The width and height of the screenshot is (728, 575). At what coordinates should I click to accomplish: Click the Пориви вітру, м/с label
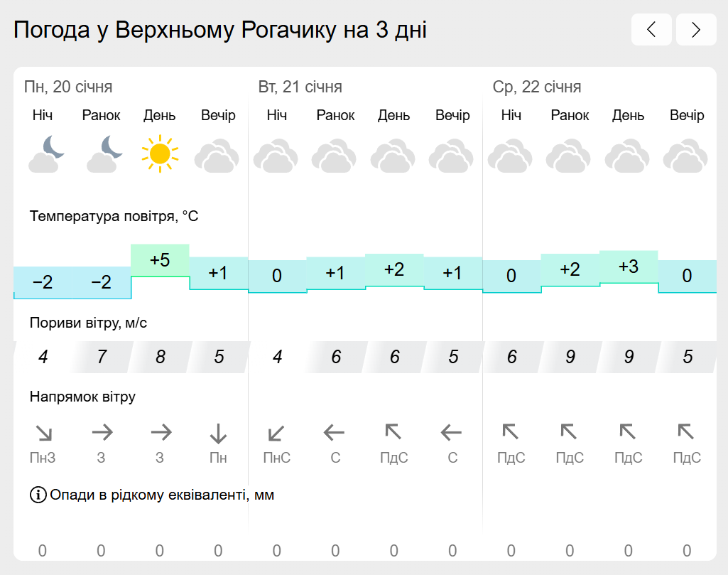(88, 323)
